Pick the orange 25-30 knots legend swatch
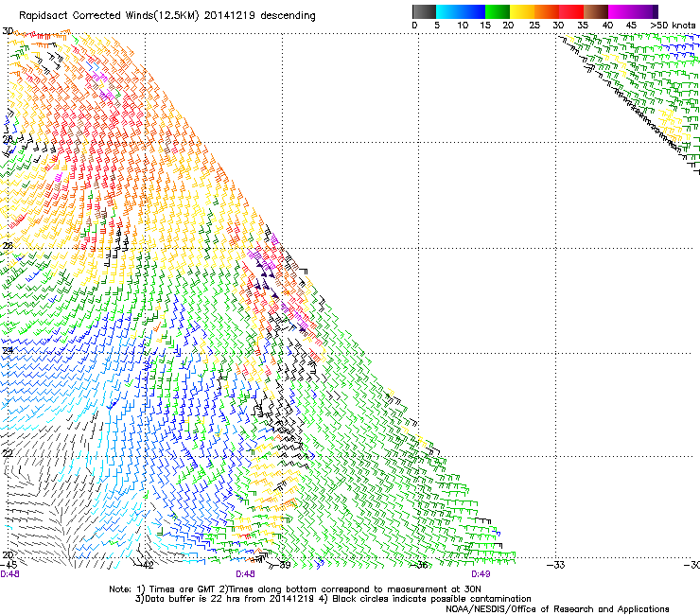700x615 pixels. 547,11
